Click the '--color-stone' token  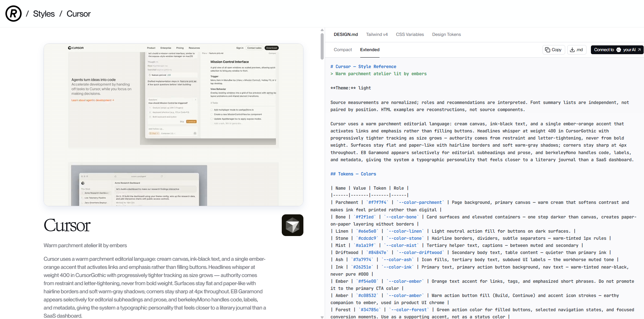pyautogui.click(x=405, y=238)
